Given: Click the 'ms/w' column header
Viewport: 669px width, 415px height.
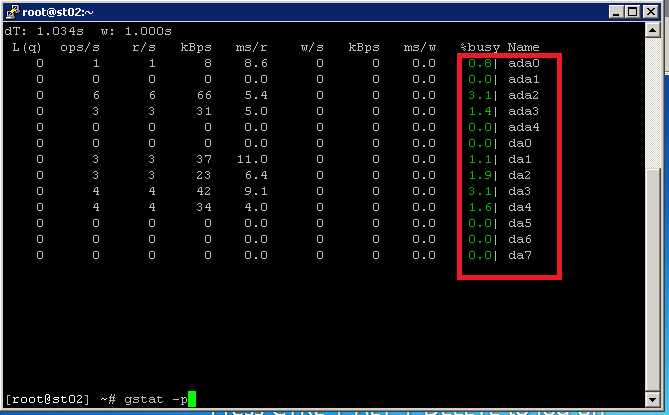Looking at the screenshot, I should tap(420, 47).
